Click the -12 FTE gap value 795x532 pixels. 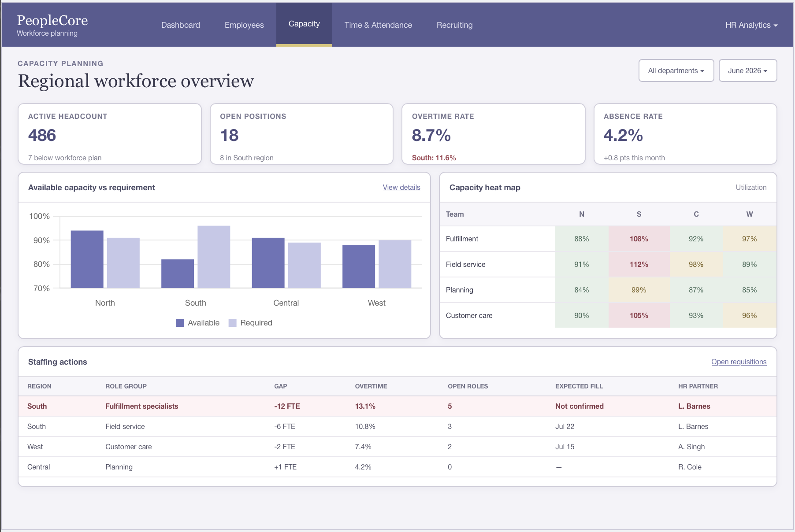point(287,406)
